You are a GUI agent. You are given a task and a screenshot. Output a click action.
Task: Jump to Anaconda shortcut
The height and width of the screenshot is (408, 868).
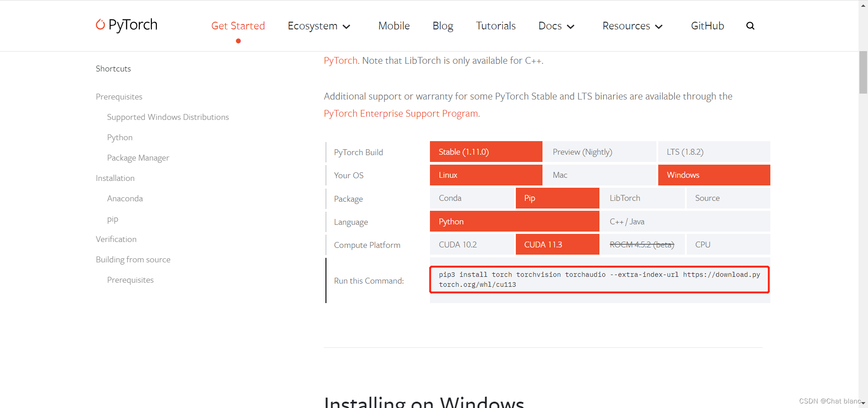click(125, 199)
